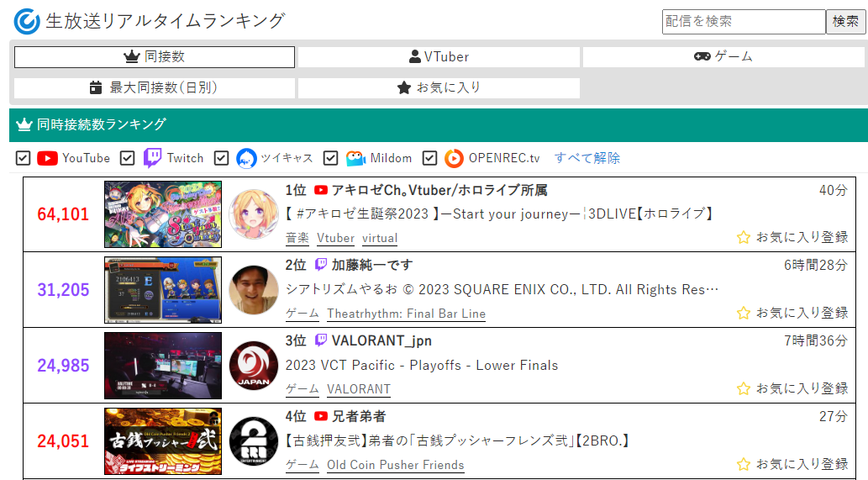Click ゲーム tag in 加藤純一 row

point(302,314)
